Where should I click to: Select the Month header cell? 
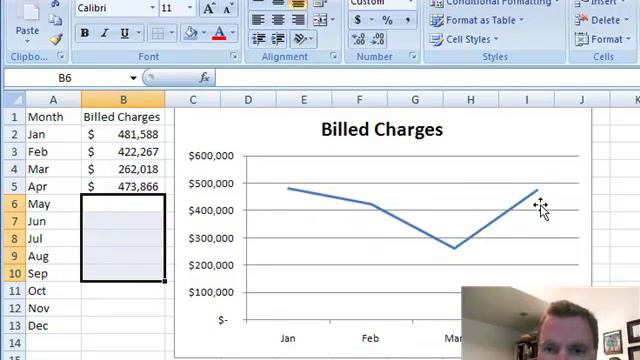tap(53, 117)
